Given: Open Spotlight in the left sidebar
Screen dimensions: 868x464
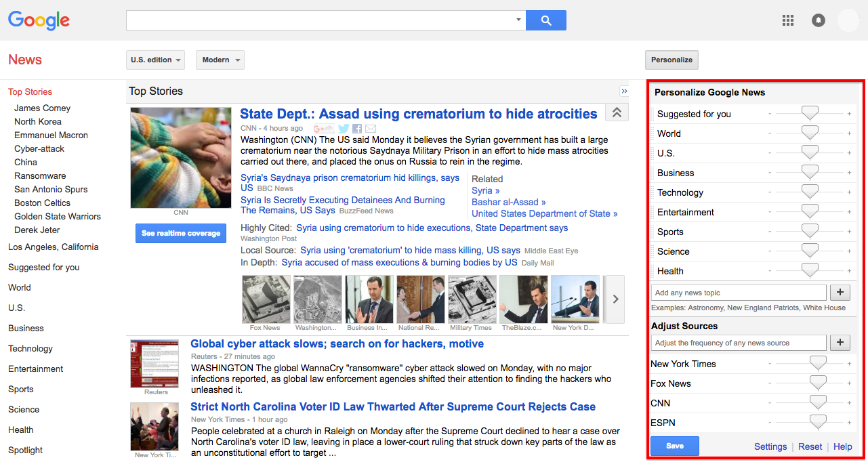Looking at the screenshot, I should 25,450.
